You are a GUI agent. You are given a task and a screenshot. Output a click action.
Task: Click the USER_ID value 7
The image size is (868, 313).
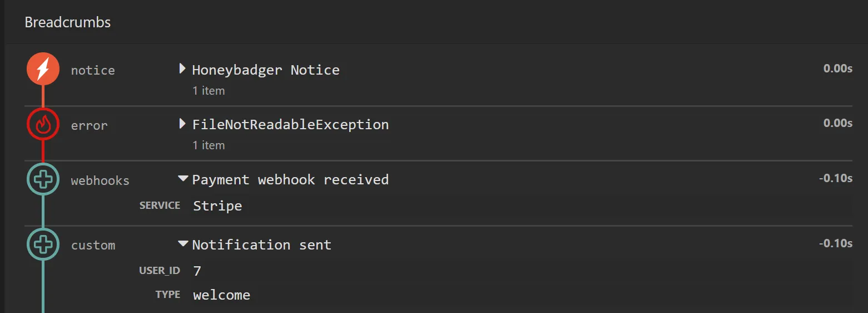(197, 271)
